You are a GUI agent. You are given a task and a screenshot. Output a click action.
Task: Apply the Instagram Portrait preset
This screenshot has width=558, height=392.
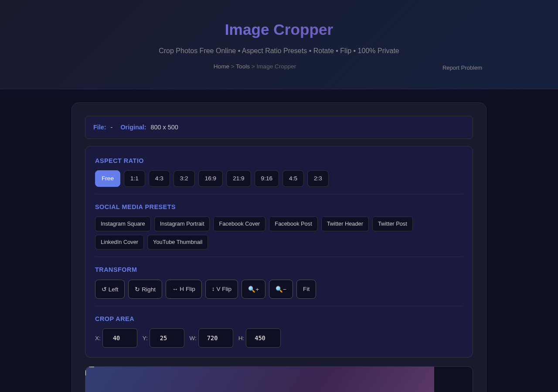tap(182, 224)
